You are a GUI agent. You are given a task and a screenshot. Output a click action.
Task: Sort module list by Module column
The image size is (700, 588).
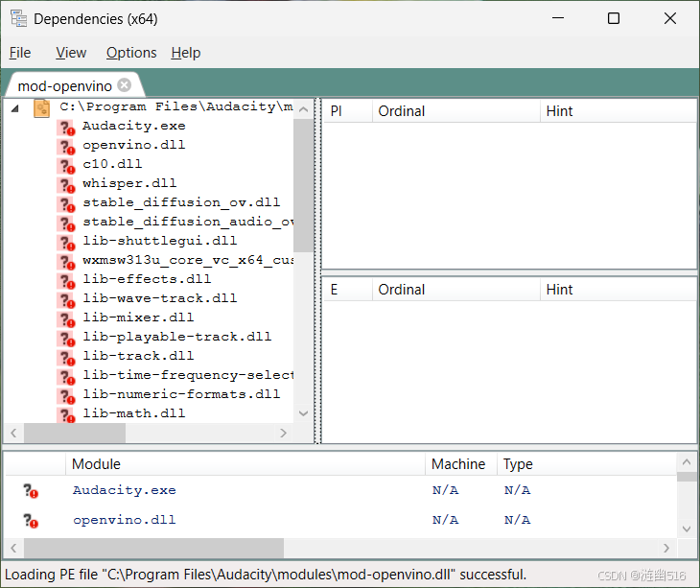[245, 464]
